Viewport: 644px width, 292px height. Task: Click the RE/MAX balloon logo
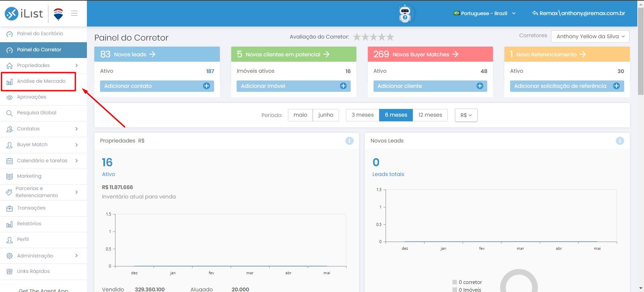point(58,14)
